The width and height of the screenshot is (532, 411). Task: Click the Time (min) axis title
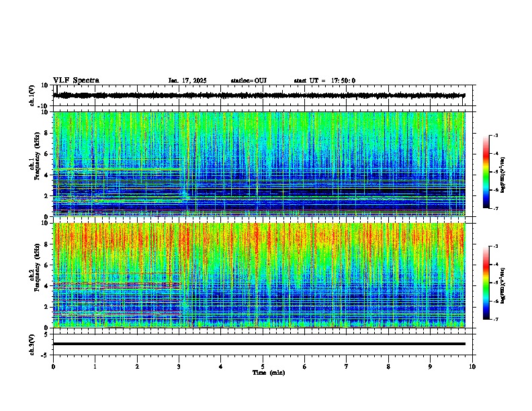pos(269,373)
